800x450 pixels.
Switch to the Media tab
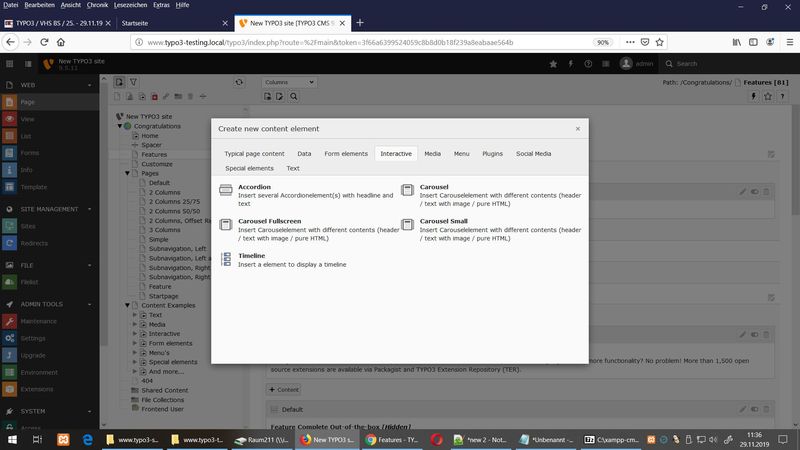coord(433,154)
